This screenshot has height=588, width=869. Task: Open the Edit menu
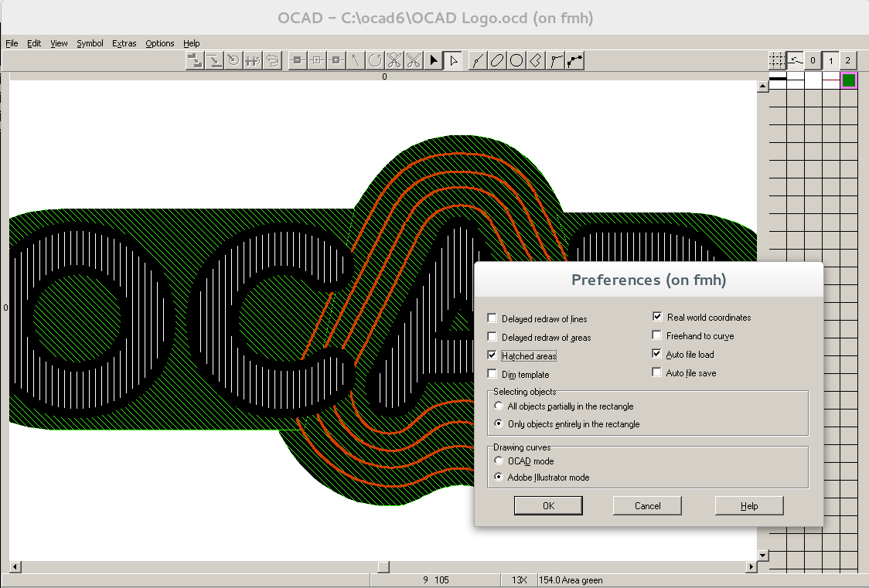click(x=34, y=43)
